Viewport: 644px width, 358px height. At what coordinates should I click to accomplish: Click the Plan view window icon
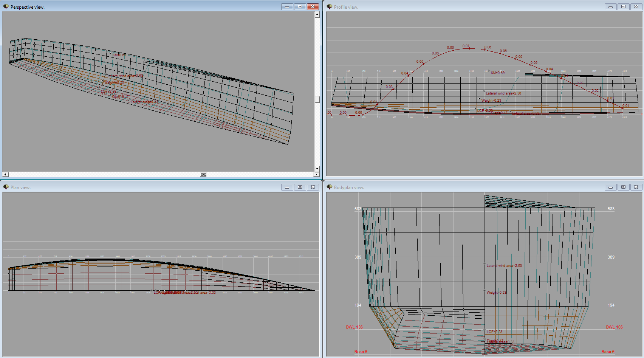pos(6,187)
